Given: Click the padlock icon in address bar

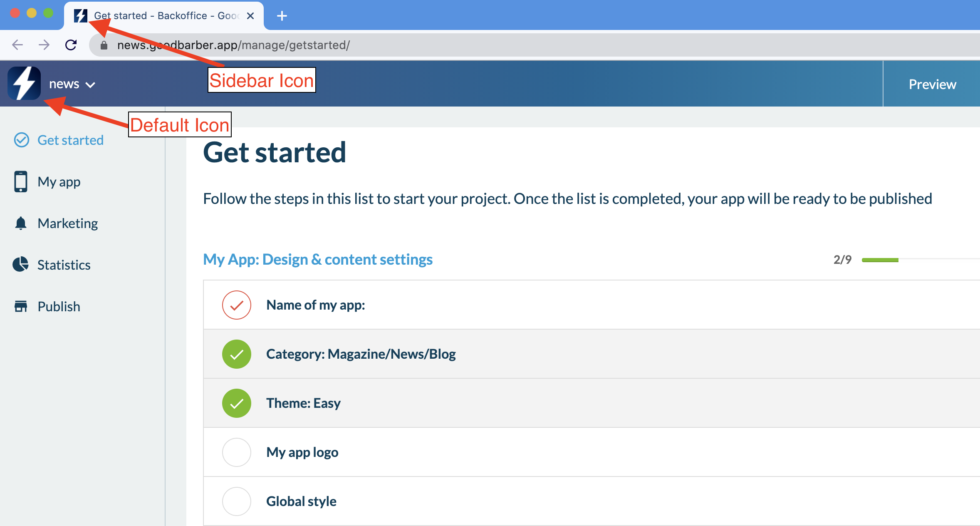Looking at the screenshot, I should [x=104, y=45].
